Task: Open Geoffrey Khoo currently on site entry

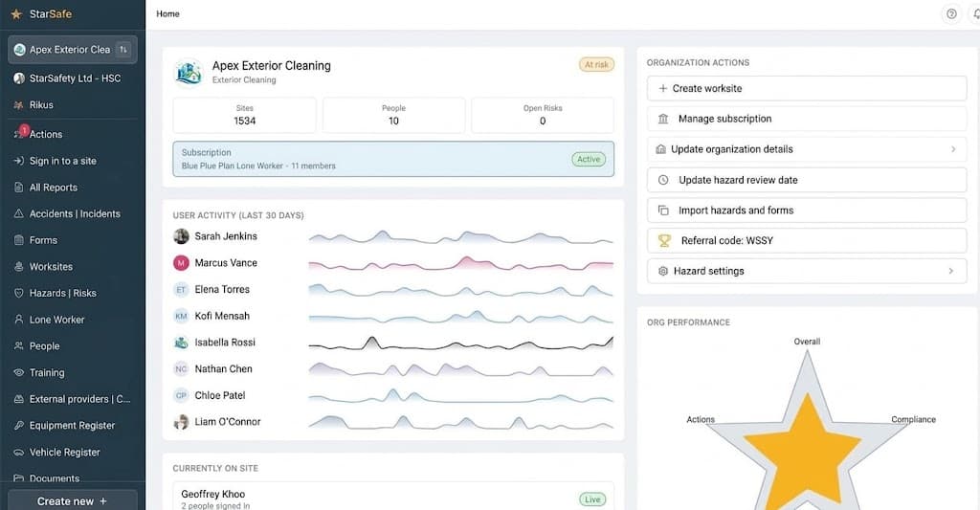Action: (393, 497)
